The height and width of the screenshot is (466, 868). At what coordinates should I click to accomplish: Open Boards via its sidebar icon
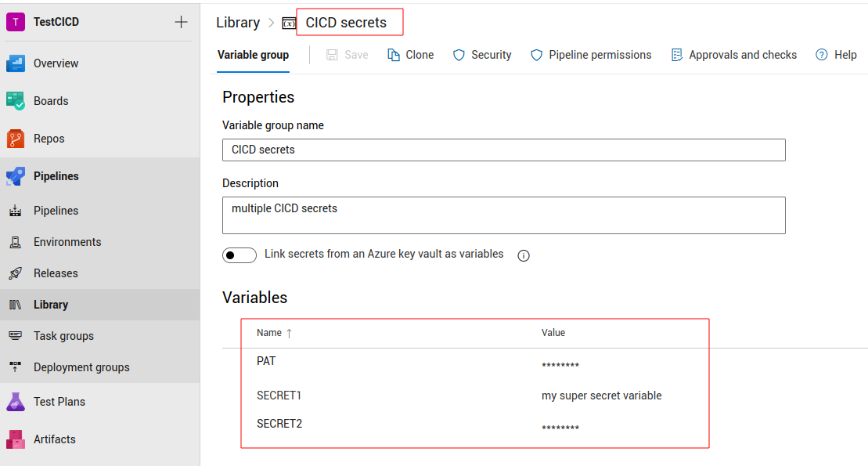pos(16,101)
